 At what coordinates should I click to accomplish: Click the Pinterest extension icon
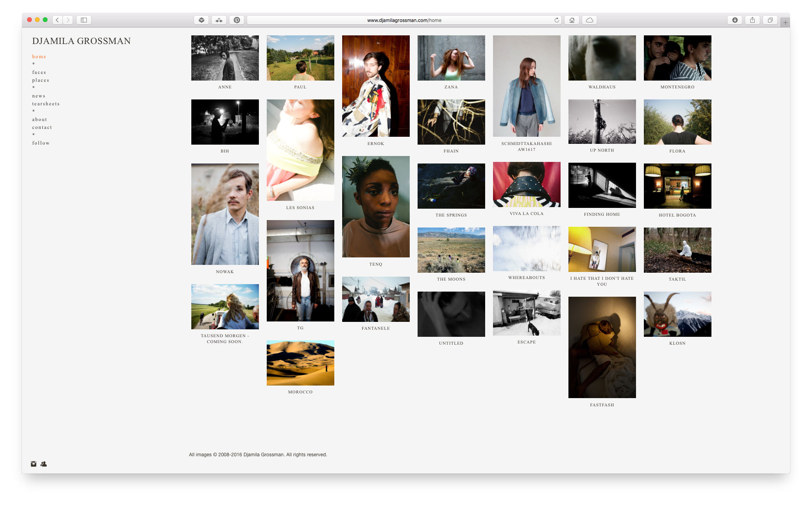coord(237,20)
